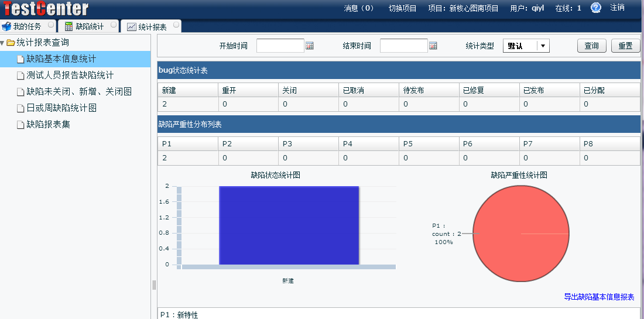Click the 统计报表 tab chart icon
The image size is (644, 319).
coord(132,27)
